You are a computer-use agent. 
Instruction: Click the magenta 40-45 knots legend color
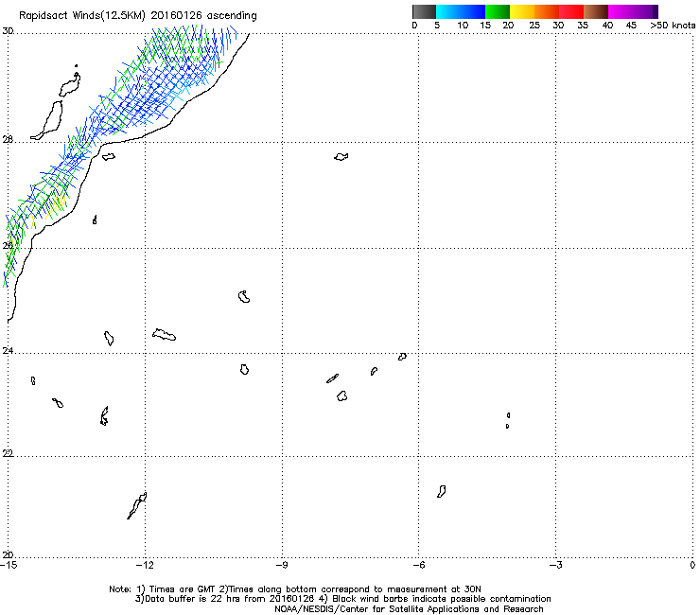621,11
